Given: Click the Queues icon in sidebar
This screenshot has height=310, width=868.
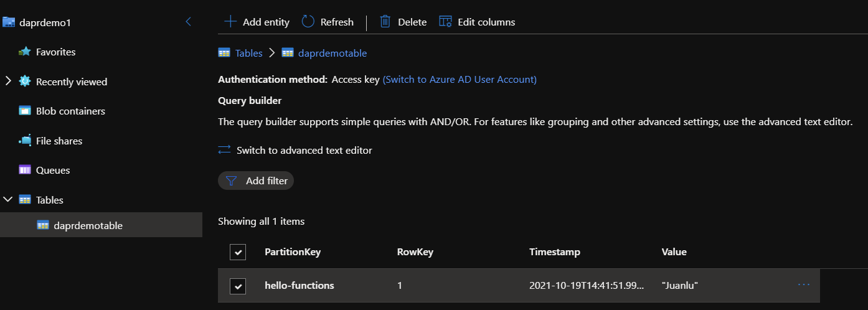Looking at the screenshot, I should pos(25,171).
